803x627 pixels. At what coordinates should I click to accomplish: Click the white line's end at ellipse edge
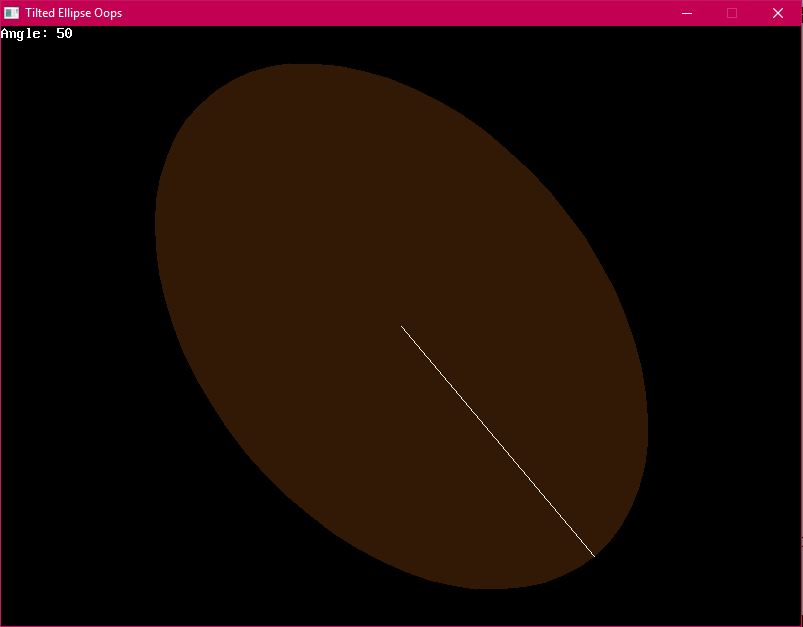[x=594, y=556]
